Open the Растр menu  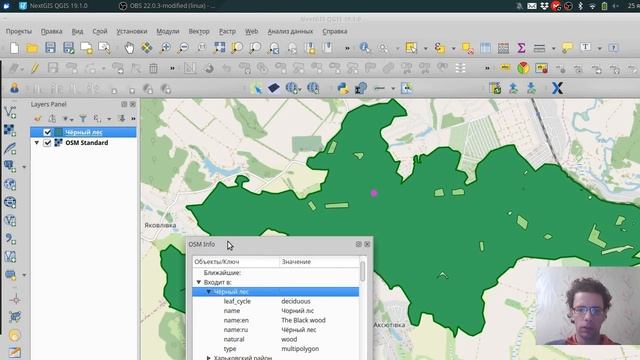(x=227, y=31)
